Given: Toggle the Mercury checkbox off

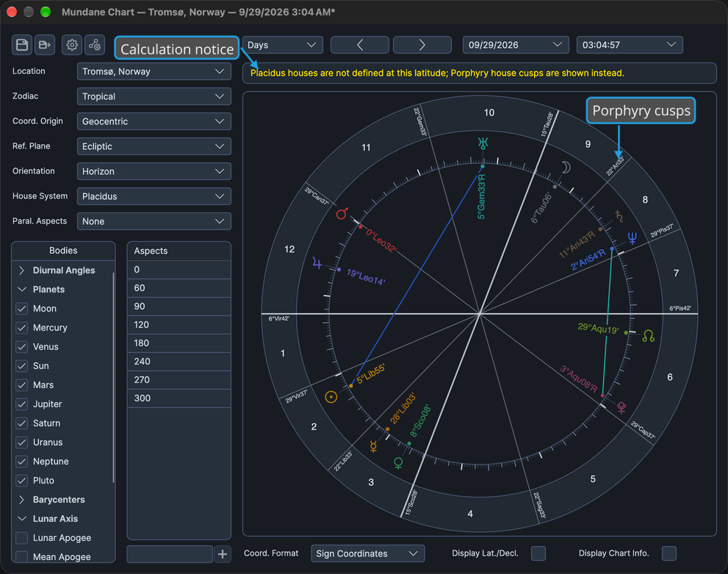Looking at the screenshot, I should click(22, 328).
